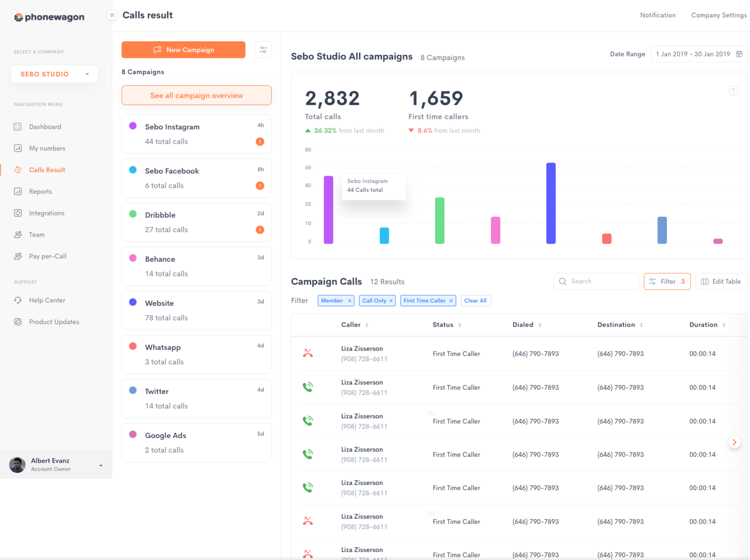
Task: Click notification badge on Sebo Facebook
Action: click(260, 186)
